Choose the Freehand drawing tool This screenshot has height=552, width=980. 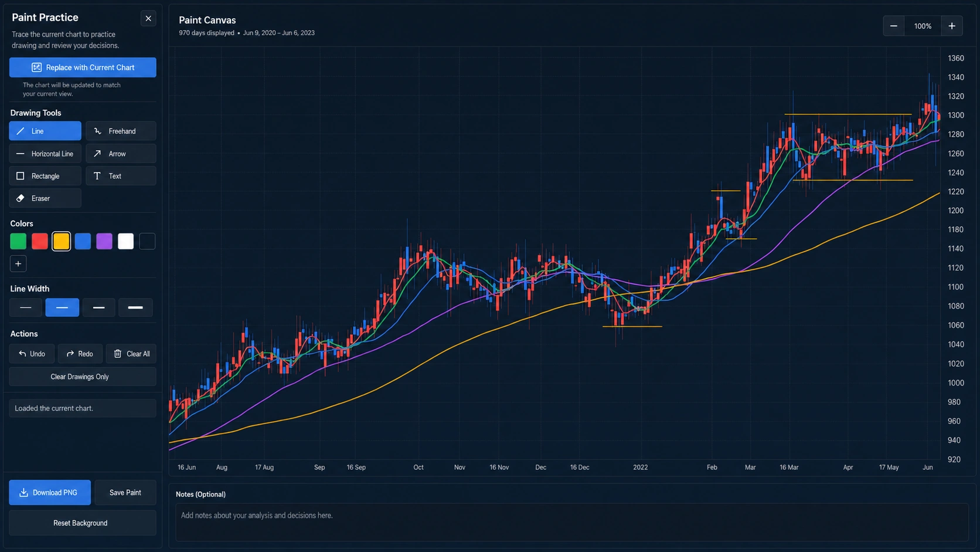click(x=121, y=131)
